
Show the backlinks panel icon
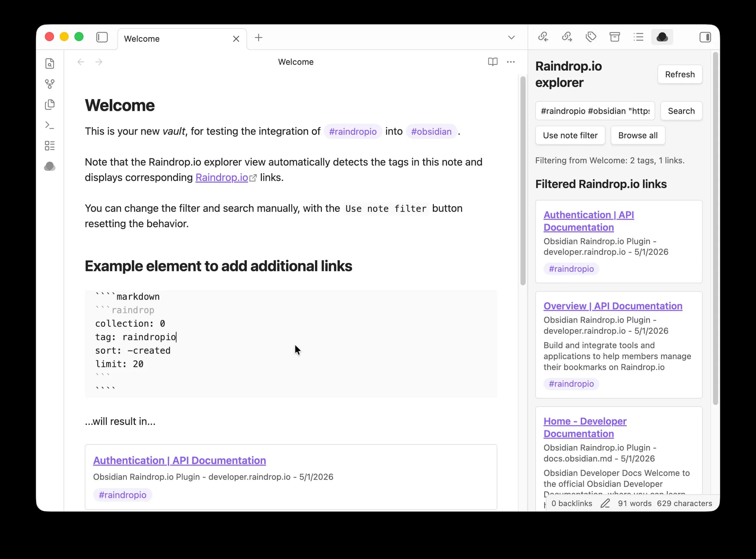click(543, 37)
